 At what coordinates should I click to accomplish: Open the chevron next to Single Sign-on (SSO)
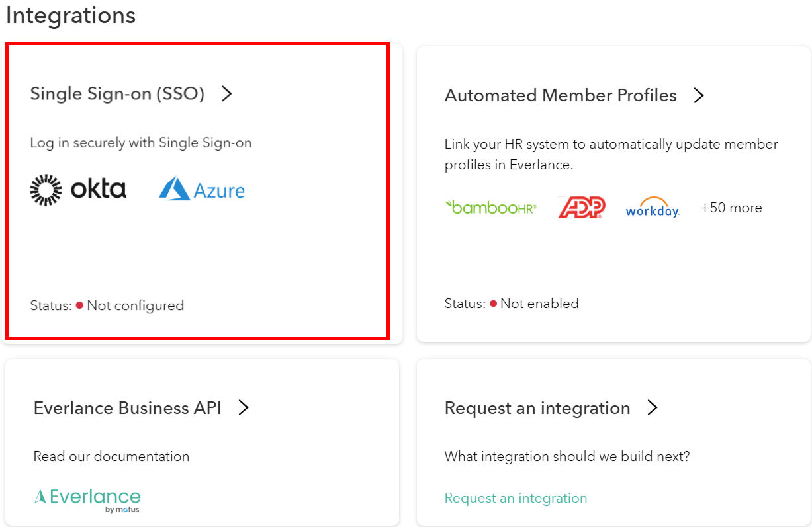pos(226,94)
